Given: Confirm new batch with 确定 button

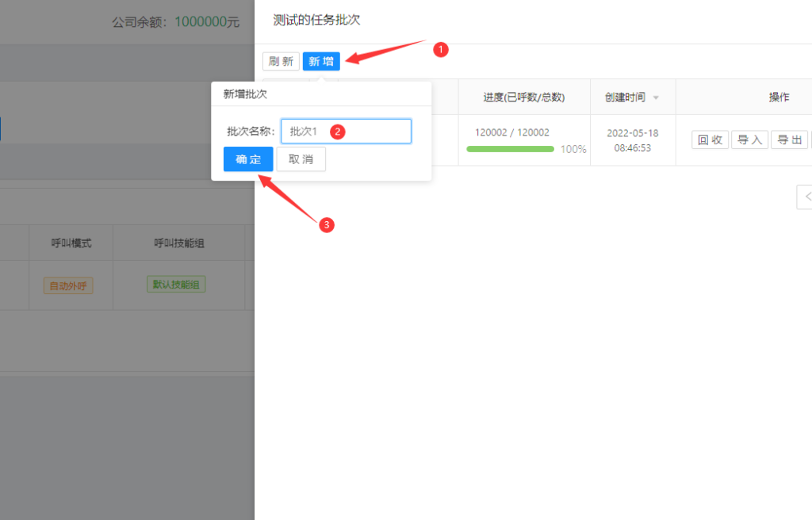Looking at the screenshot, I should [248, 159].
